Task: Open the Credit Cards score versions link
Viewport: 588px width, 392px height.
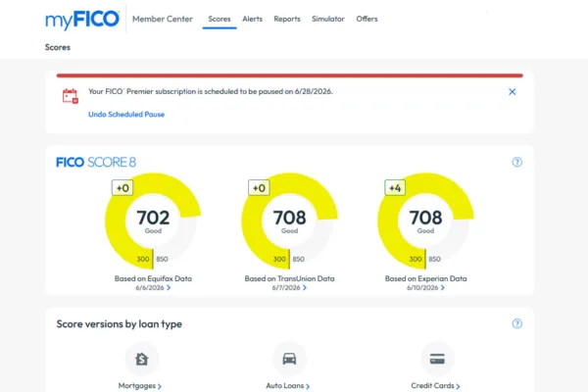Action: coord(435,385)
